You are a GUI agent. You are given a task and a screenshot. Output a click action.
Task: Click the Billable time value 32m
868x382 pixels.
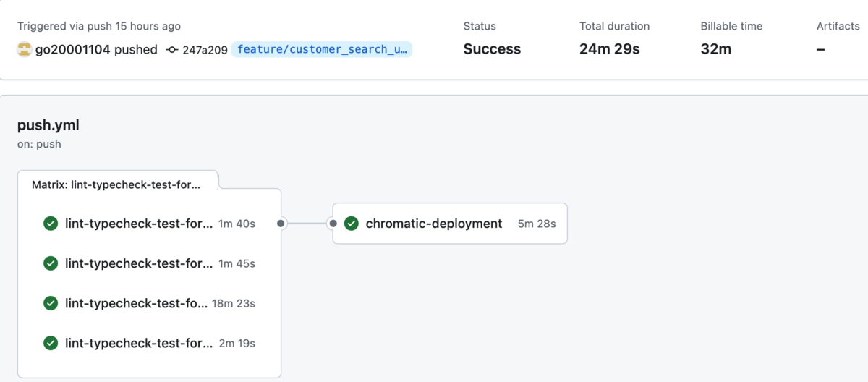tap(716, 49)
